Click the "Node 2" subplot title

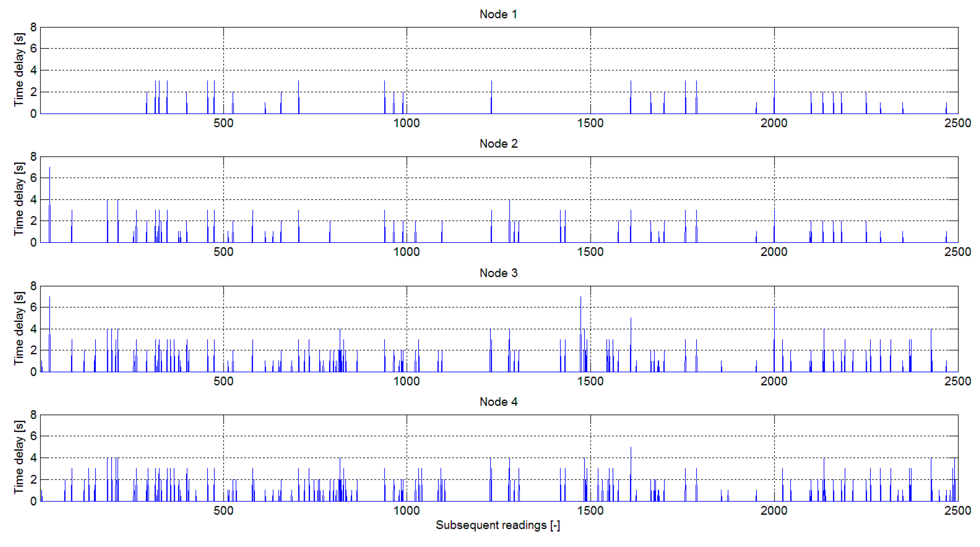point(498,144)
